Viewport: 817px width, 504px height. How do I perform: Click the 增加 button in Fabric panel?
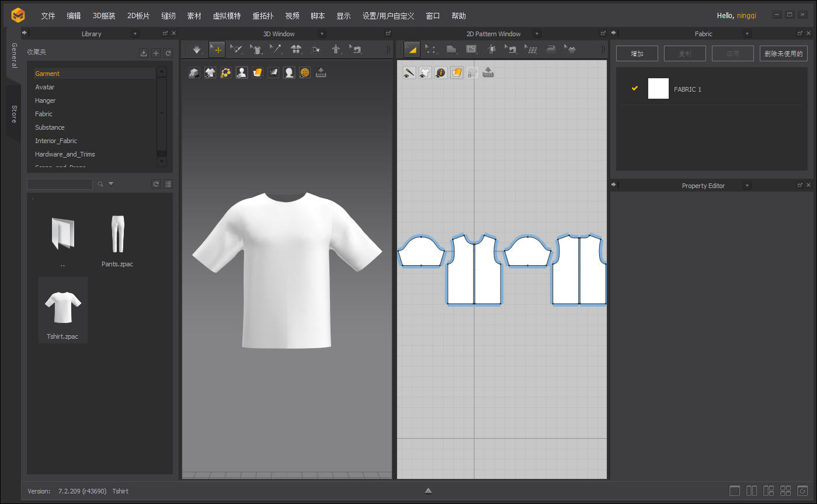(x=637, y=54)
